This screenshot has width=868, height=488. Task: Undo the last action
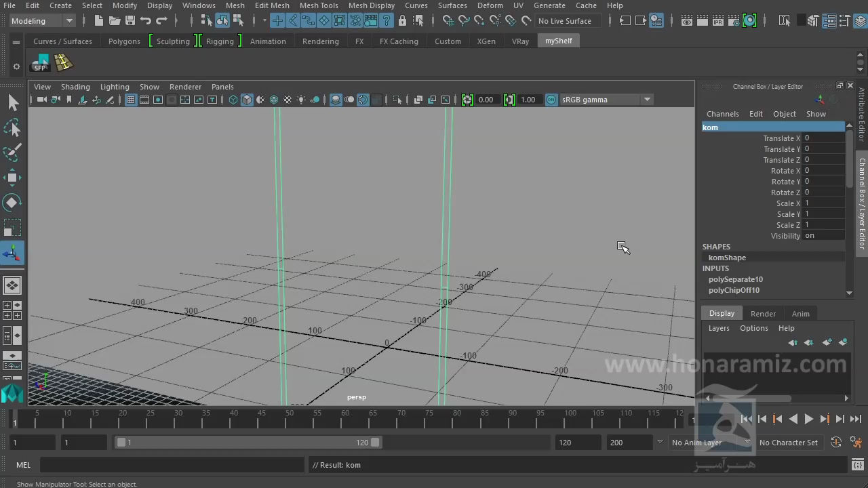click(x=146, y=21)
